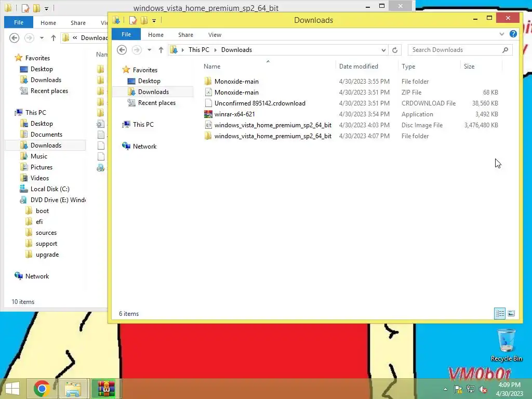Open the Home tab in the Downloads window
Viewport: 532px width, 399px height.
click(156, 35)
